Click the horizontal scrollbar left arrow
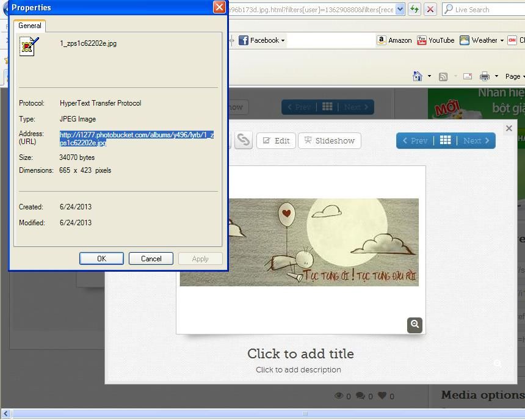 click(x=5, y=414)
